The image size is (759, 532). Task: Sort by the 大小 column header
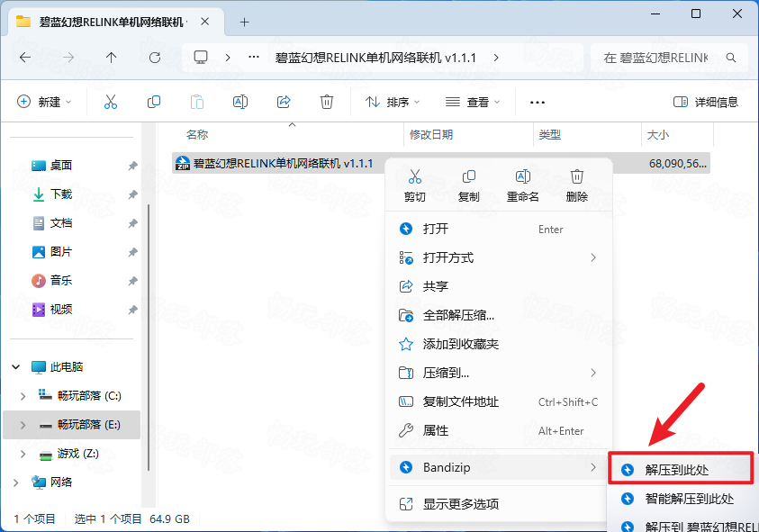[x=658, y=134]
